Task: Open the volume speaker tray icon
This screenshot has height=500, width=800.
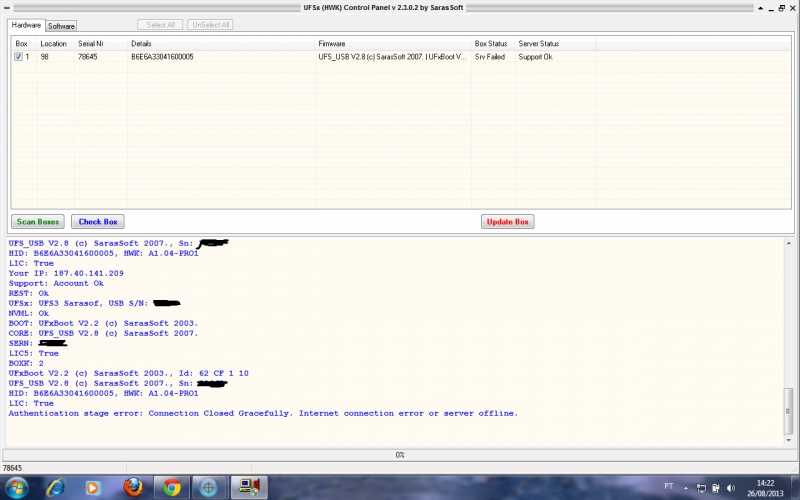Action: (x=731, y=488)
